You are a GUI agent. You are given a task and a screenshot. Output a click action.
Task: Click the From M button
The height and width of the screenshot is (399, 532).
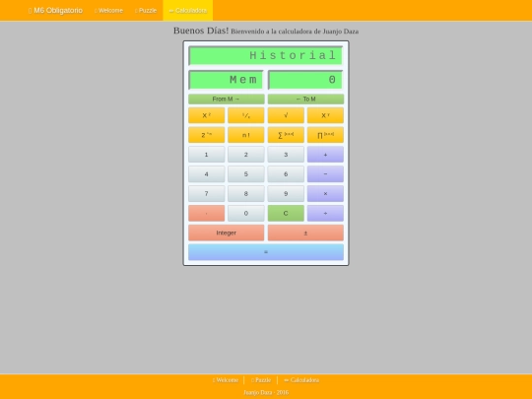(x=227, y=100)
